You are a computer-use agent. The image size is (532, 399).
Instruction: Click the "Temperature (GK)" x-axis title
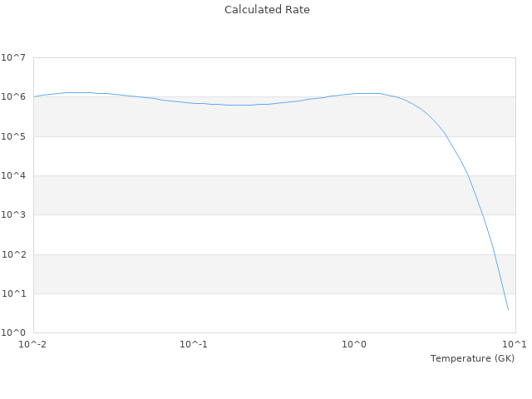click(x=472, y=358)
